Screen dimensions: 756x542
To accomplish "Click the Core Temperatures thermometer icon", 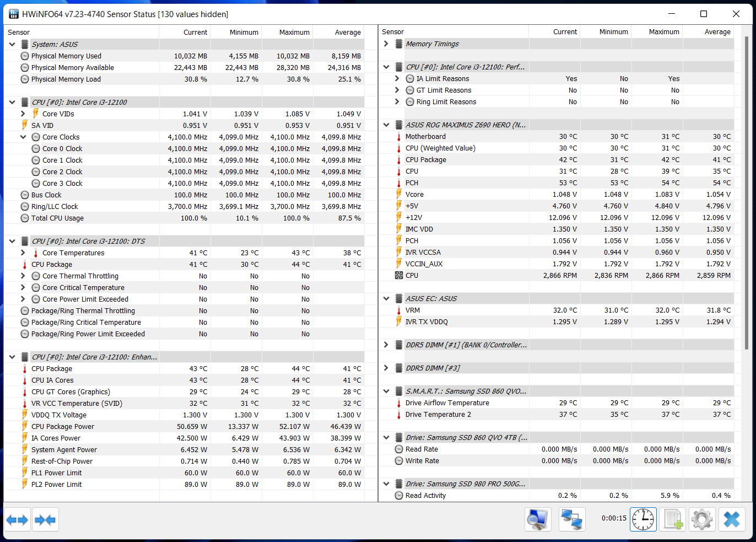I will [x=36, y=253].
